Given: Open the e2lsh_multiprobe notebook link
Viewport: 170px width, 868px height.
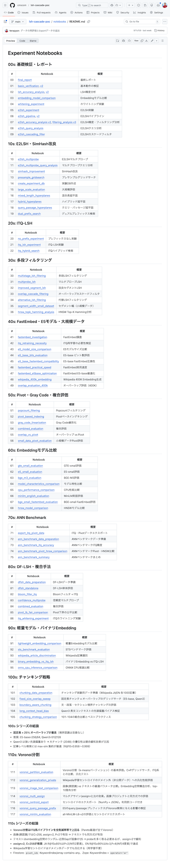Looking at the screenshot, I should point(28,159).
